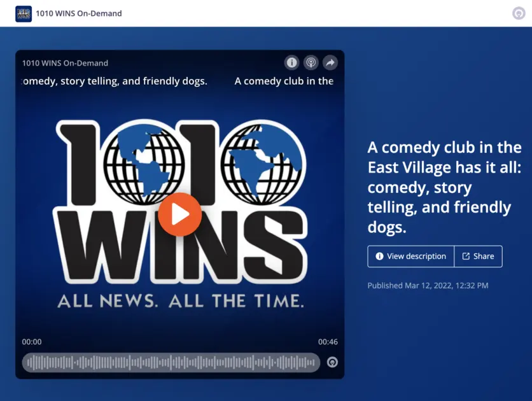Seek to the middle of the audio waveform
532x401 pixels.
click(171, 362)
